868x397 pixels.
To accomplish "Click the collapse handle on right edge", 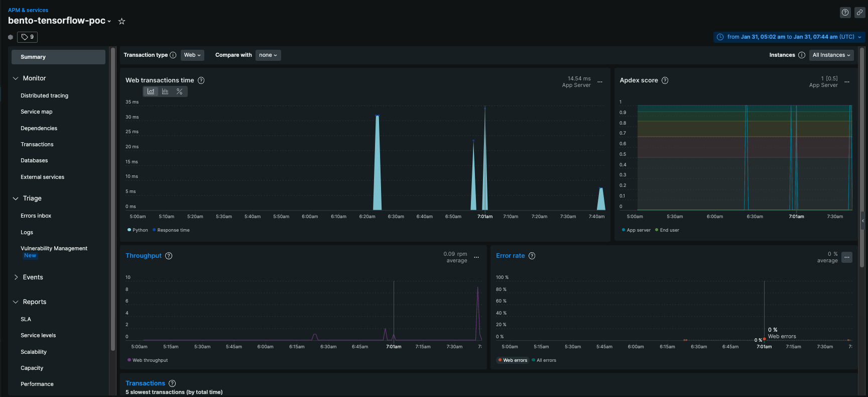I will coord(862,220).
